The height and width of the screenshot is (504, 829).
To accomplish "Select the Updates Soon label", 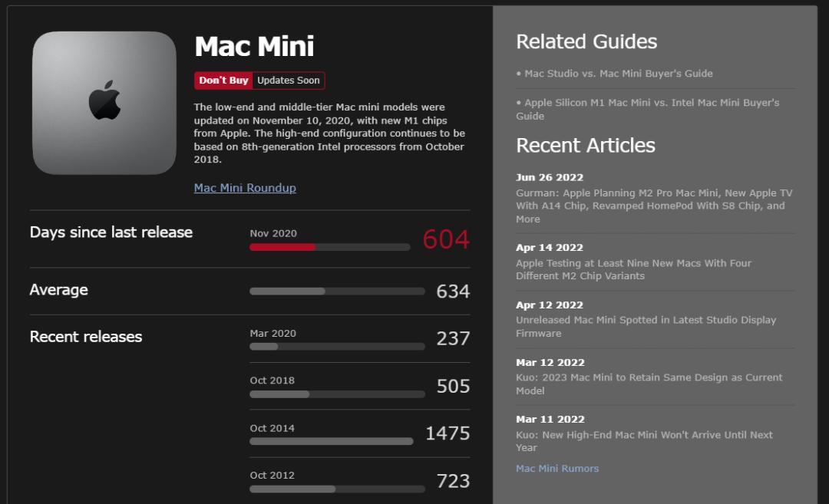I will 288,80.
